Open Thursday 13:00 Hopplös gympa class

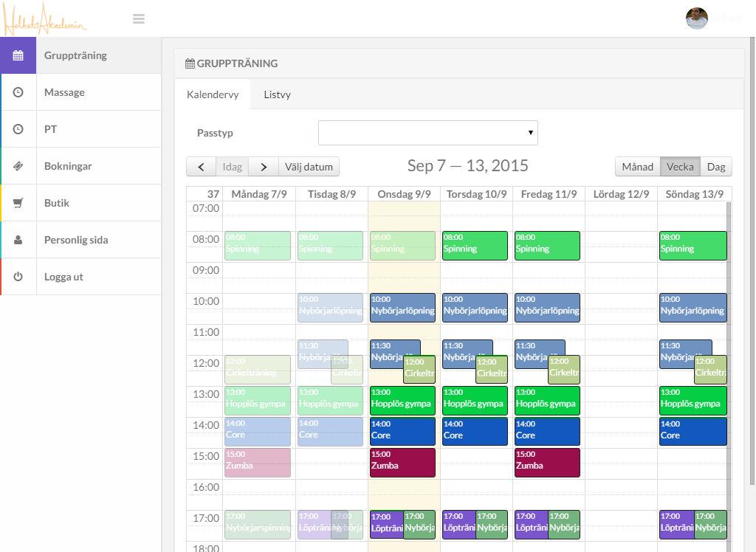pyautogui.click(x=475, y=401)
